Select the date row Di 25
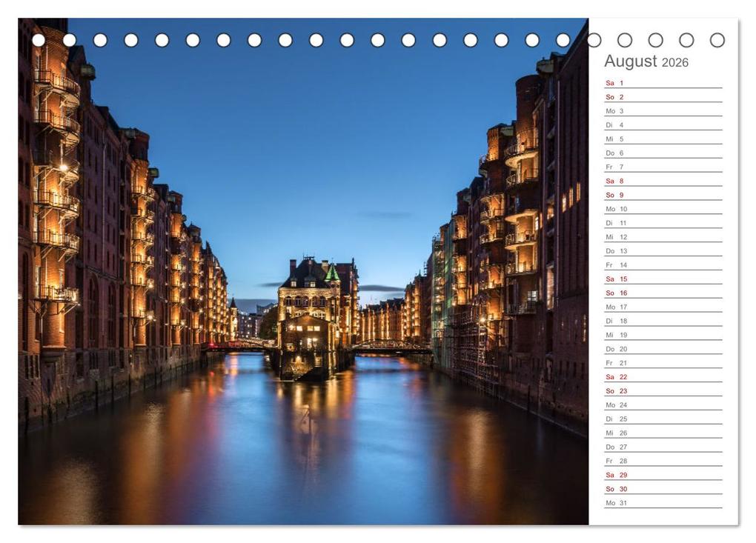 (x=663, y=419)
